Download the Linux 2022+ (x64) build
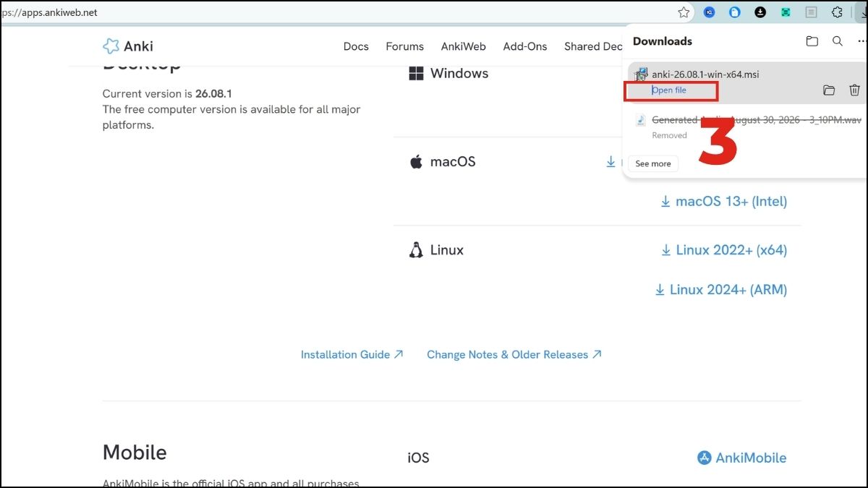Viewport: 868px width, 488px height. point(724,250)
